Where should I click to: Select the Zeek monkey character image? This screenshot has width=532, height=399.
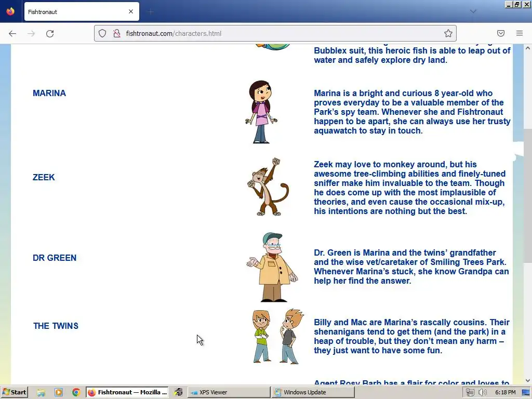point(268,187)
